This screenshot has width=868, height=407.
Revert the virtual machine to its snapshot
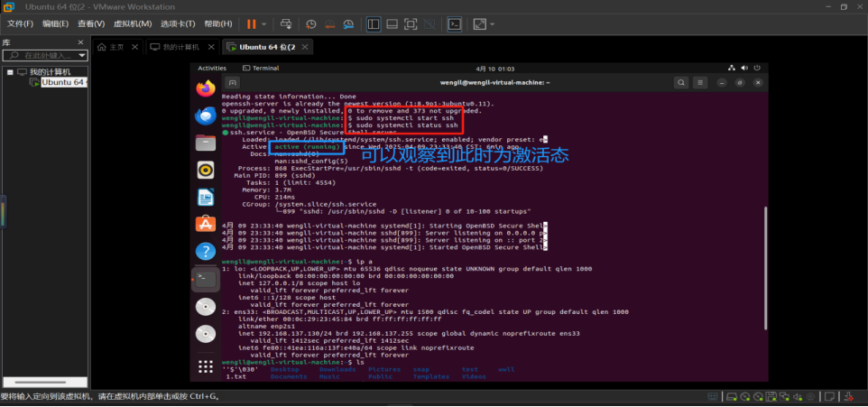(329, 24)
